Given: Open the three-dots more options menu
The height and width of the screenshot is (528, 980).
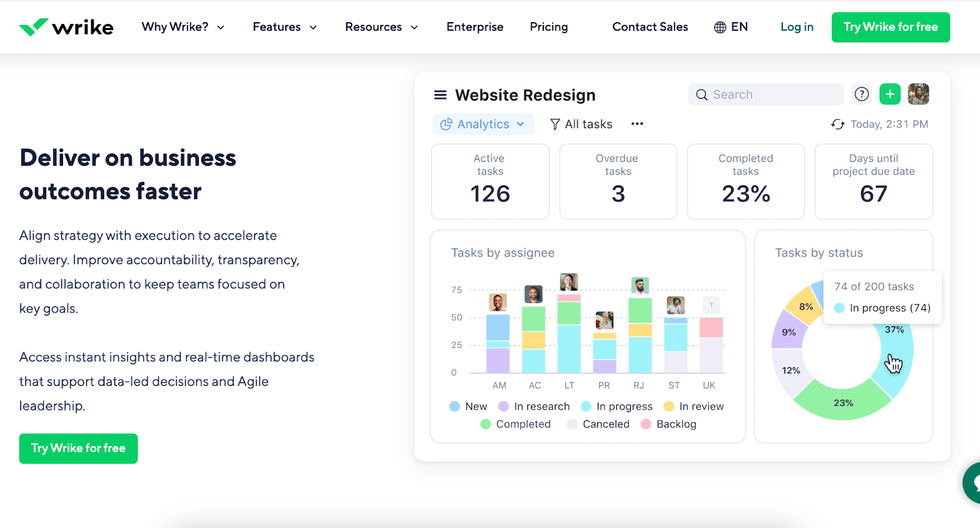Looking at the screenshot, I should click(x=638, y=124).
